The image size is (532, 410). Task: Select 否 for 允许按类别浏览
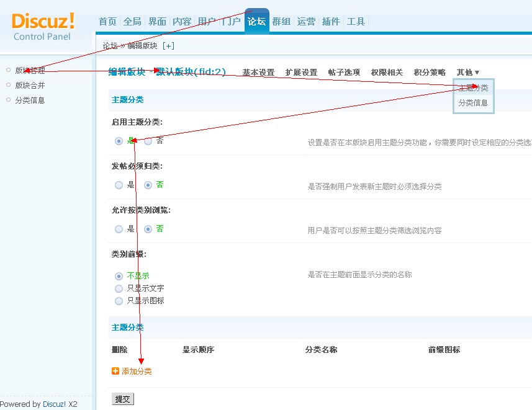(148, 230)
